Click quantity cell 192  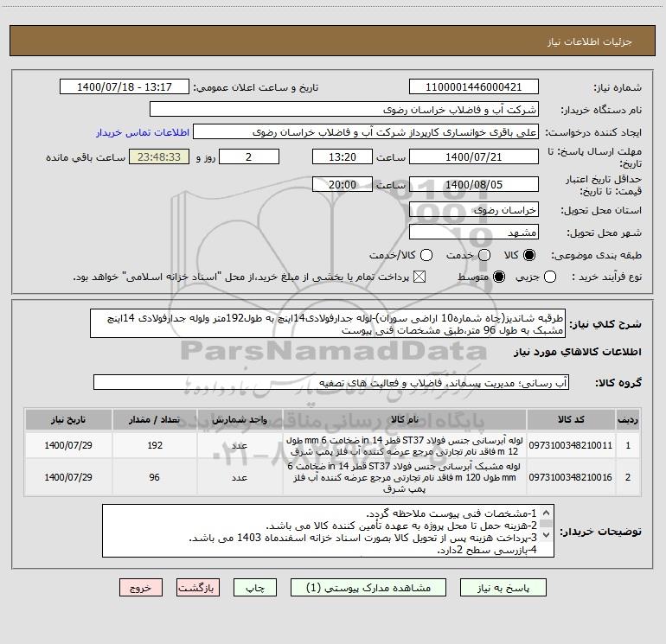155,445
